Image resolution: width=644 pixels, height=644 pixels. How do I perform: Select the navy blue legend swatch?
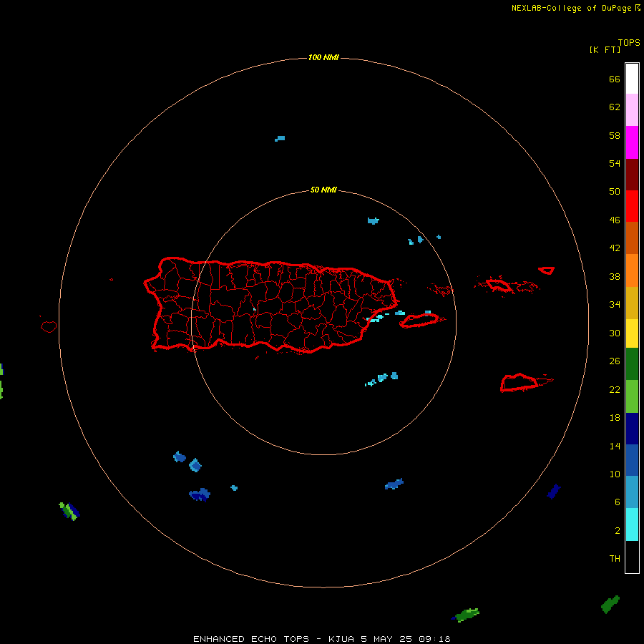pos(632,429)
